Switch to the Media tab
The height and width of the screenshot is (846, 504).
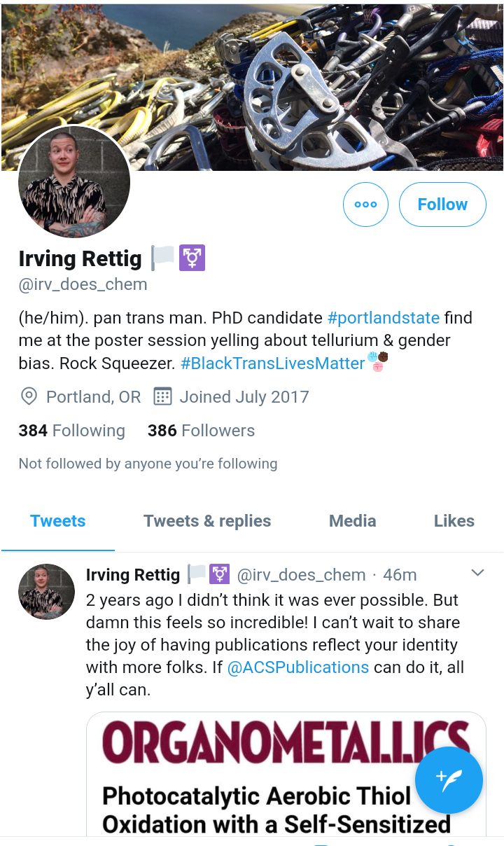pyautogui.click(x=353, y=521)
